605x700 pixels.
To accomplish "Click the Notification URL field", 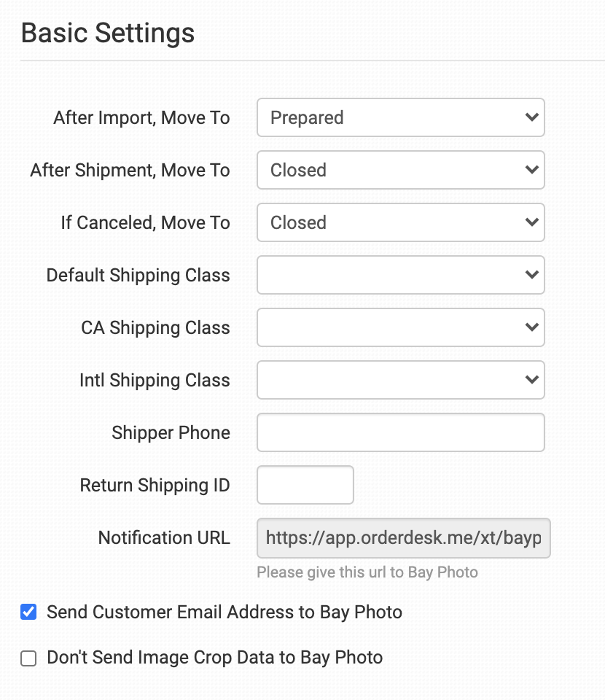I will coord(403,538).
